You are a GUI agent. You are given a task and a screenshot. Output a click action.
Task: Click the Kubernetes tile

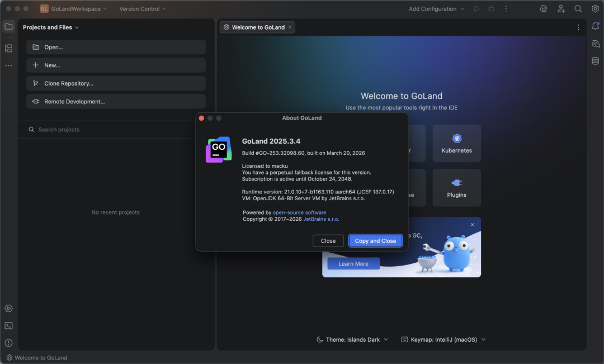[456, 143]
